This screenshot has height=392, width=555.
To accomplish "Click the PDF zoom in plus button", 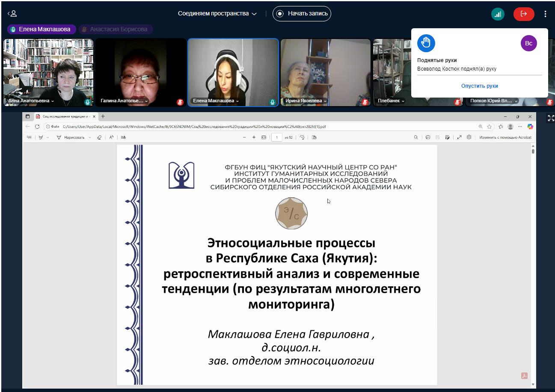I will 254,137.
